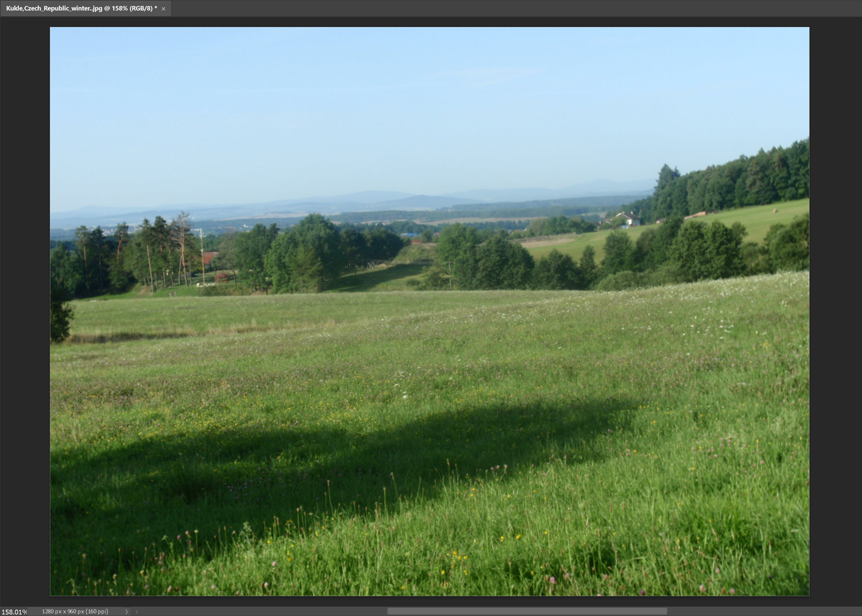
Task: Select the Kukle,Czech_Republic_winter..jpg document tab
Action: pos(81,8)
